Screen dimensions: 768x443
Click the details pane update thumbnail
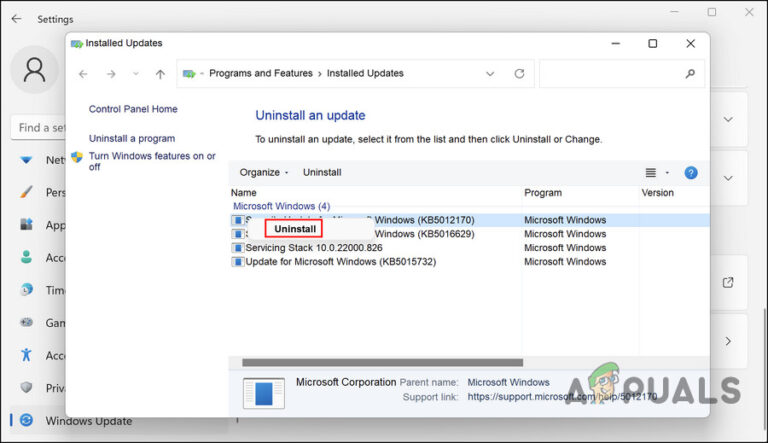click(264, 393)
